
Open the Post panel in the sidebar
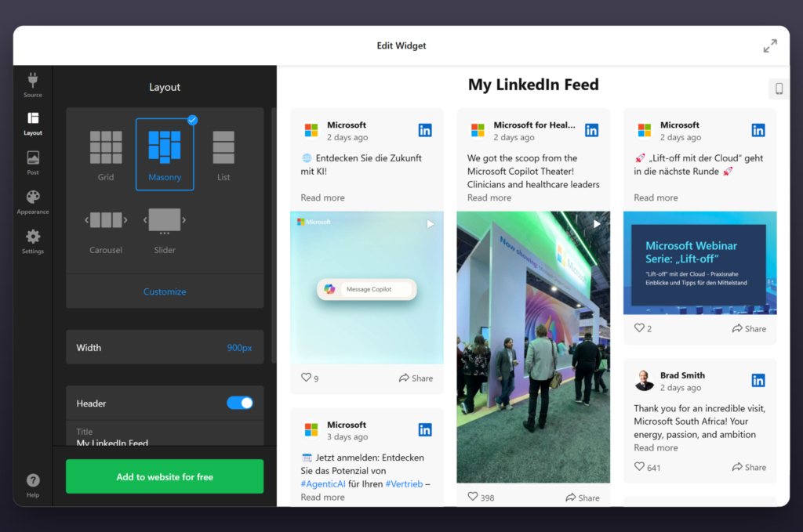coord(32,162)
